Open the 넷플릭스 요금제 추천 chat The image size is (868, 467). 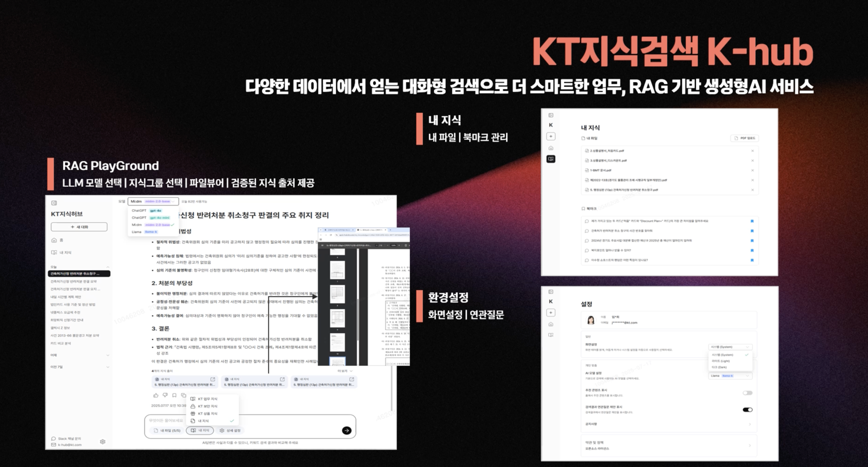point(65,312)
